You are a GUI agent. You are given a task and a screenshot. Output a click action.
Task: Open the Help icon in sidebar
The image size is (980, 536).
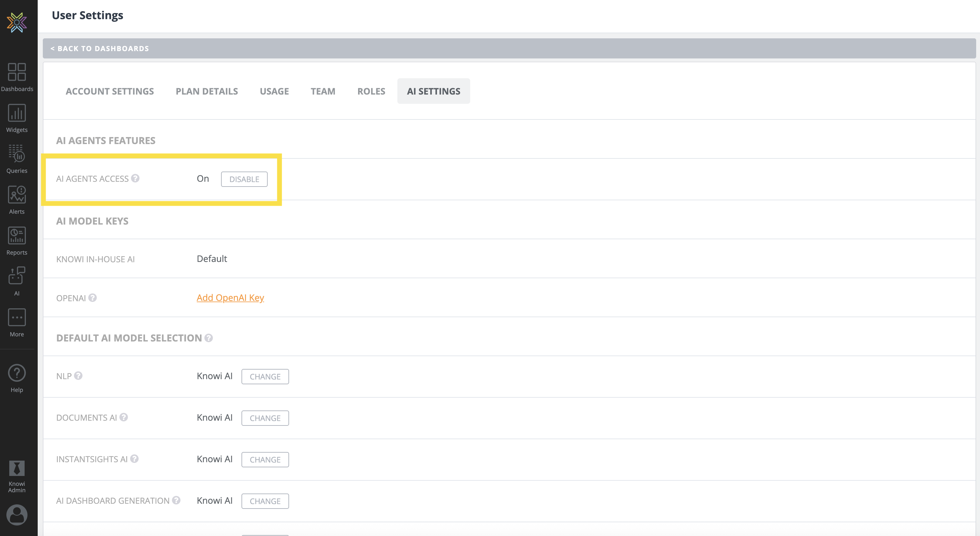tap(17, 378)
